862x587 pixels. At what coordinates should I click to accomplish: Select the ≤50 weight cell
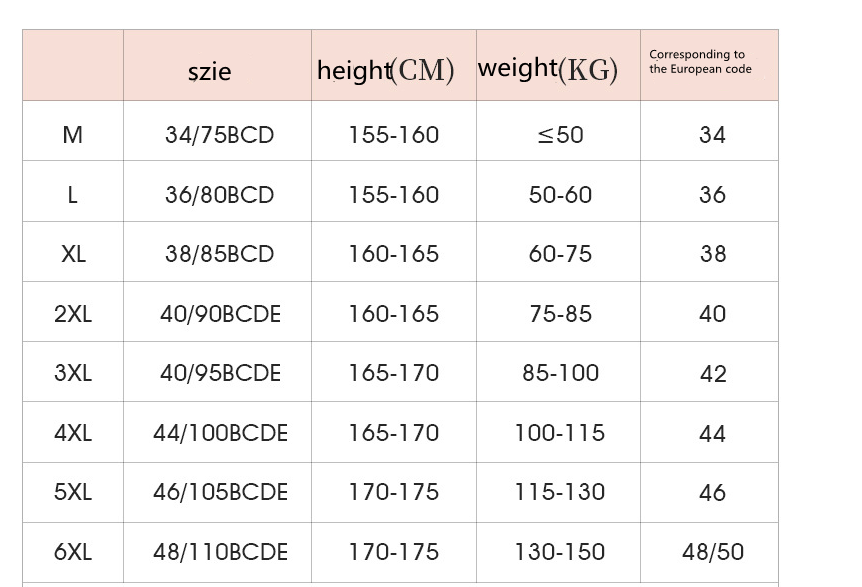[560, 135]
